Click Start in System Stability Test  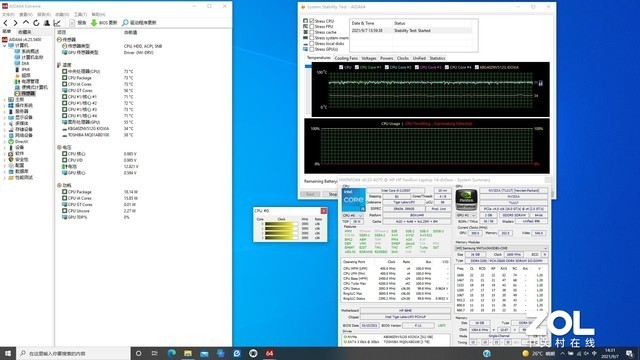coord(310,194)
